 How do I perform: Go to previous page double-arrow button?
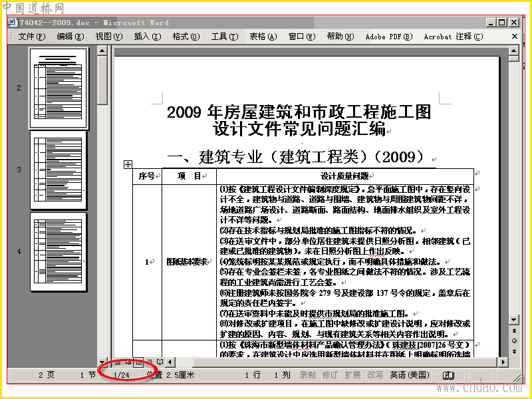(x=514, y=331)
